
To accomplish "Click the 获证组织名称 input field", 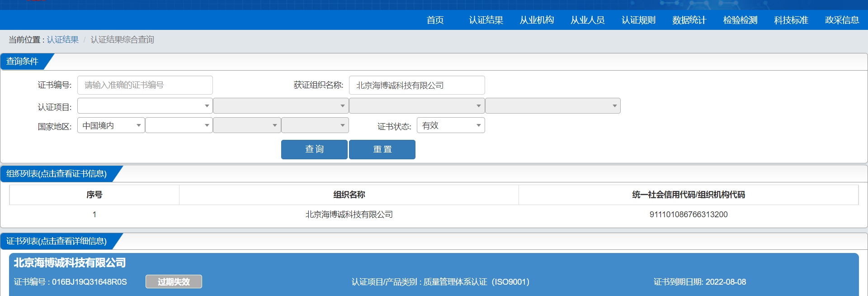I will (x=417, y=85).
